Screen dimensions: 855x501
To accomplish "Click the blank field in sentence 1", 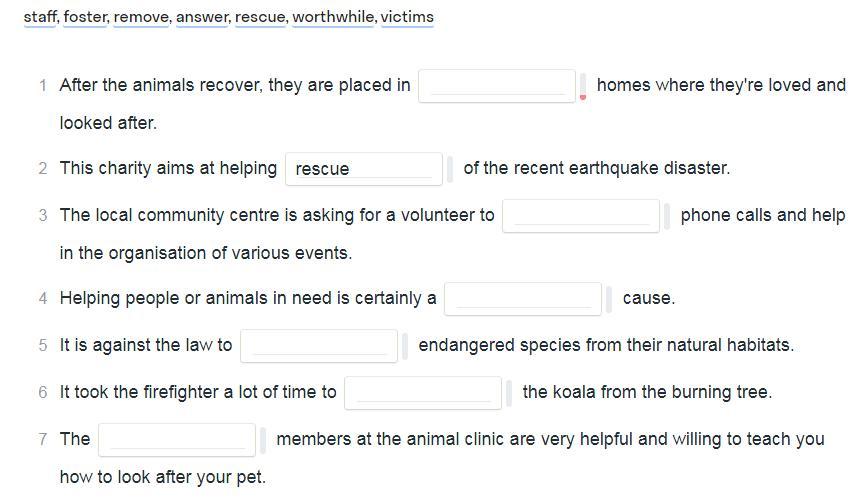I will click(x=497, y=86).
